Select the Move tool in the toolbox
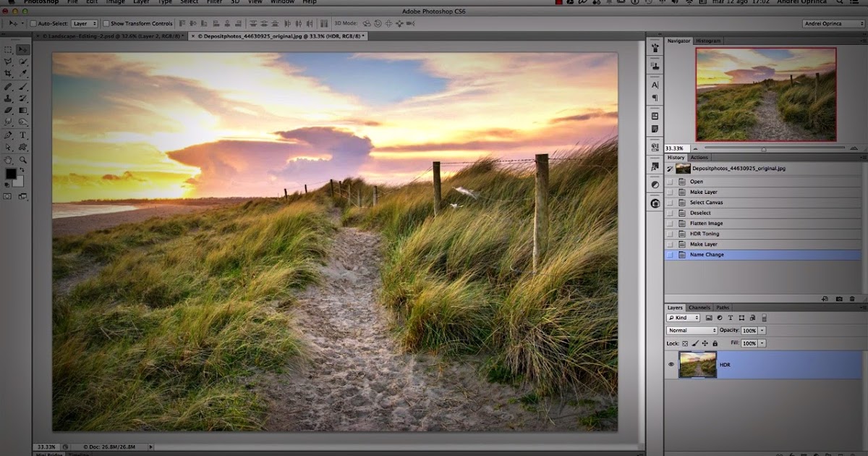868x456 pixels. 23,49
